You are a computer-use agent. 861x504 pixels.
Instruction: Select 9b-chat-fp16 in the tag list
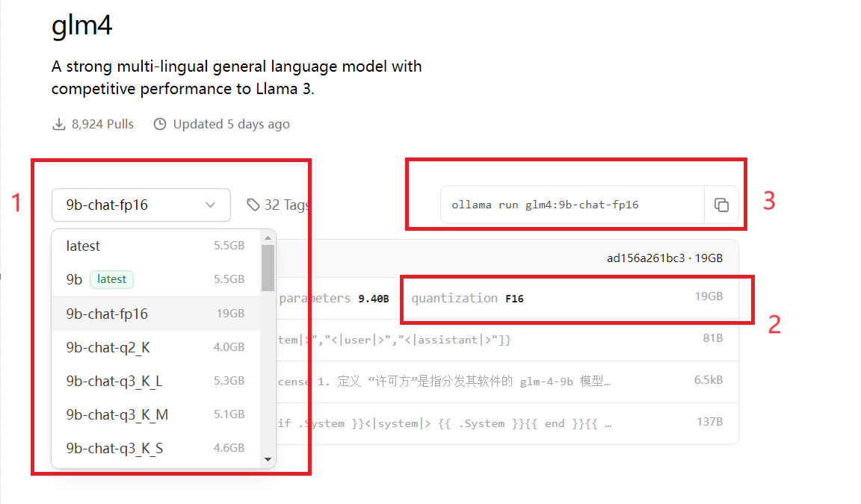click(x=156, y=314)
